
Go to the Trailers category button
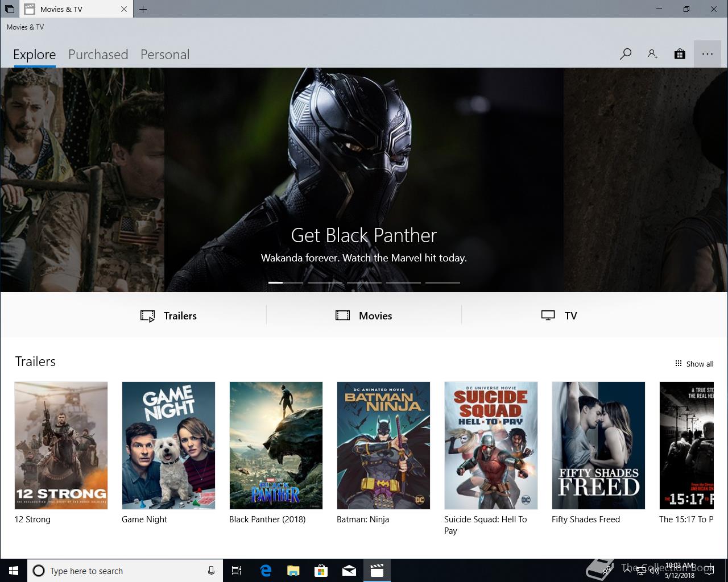click(x=168, y=315)
